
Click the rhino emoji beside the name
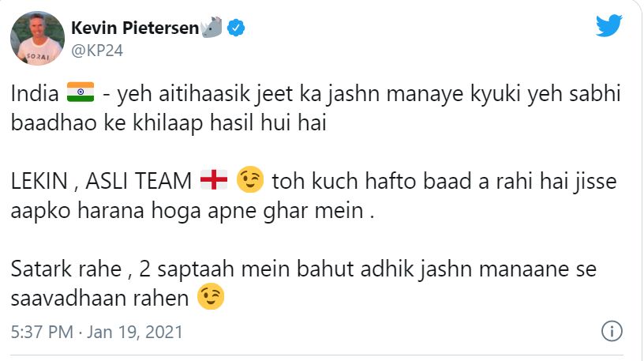[x=212, y=27]
